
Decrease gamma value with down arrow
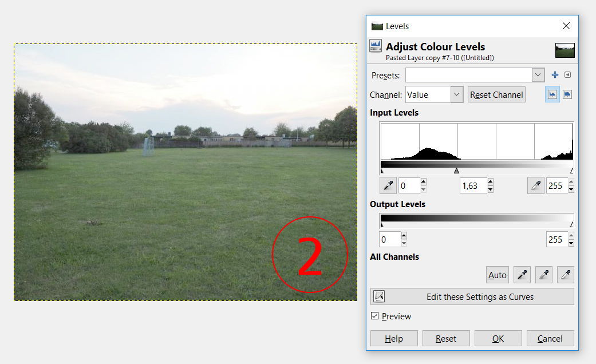coord(490,189)
